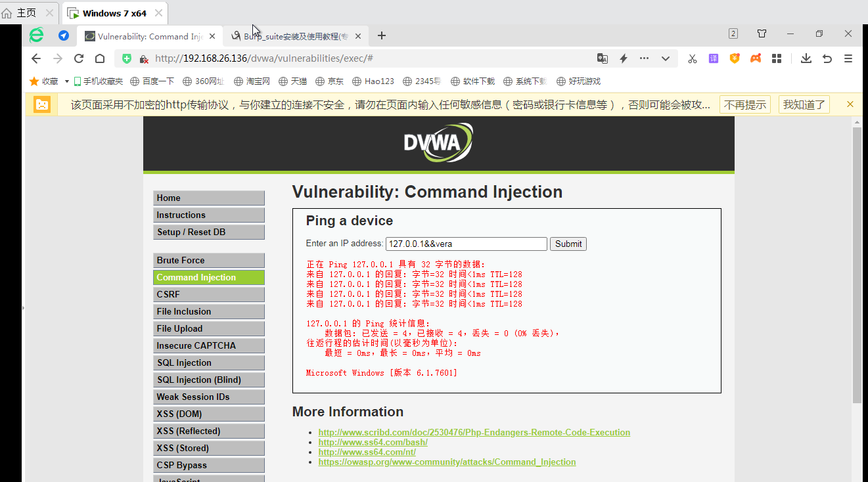Select Command Injection in the sidebar
The image size is (868, 482).
click(209, 277)
